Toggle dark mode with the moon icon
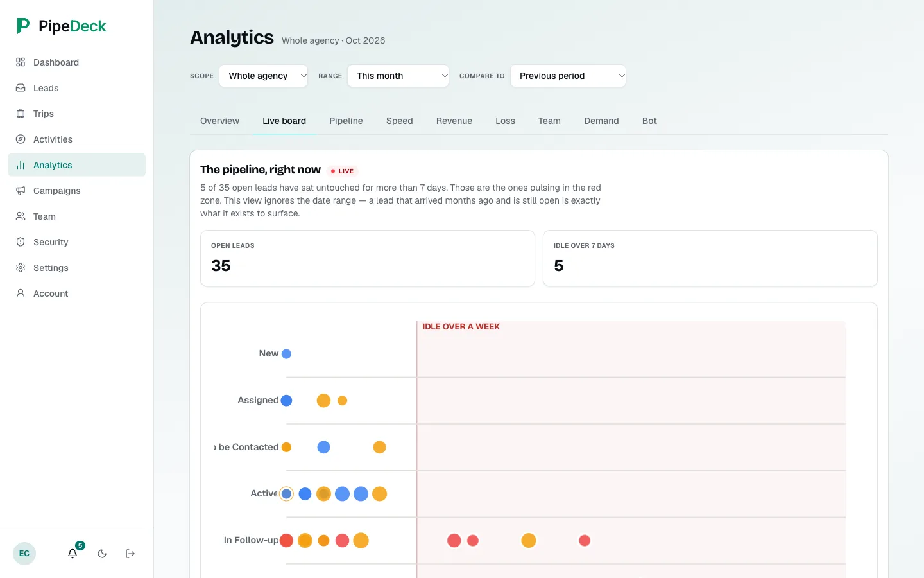This screenshot has width=924, height=578. (102, 554)
